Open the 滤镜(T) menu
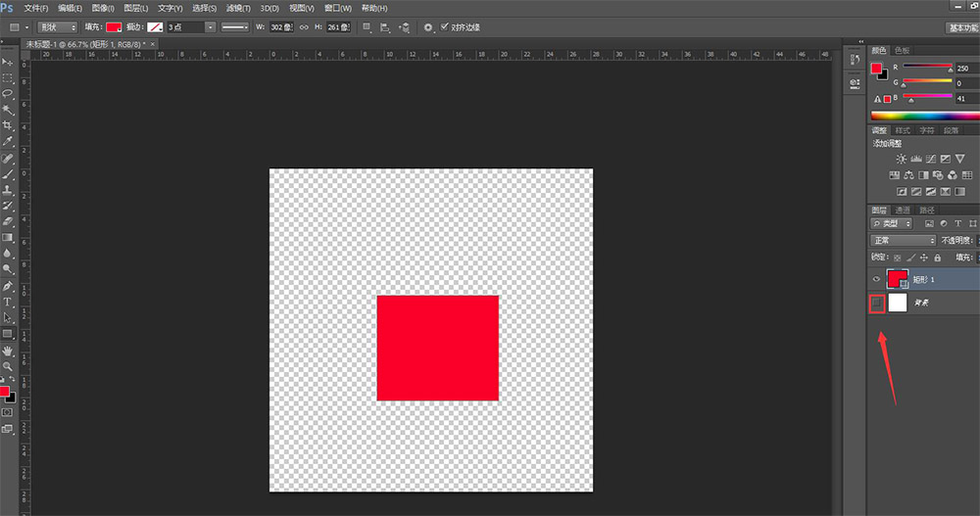This screenshot has width=980, height=516. click(x=239, y=8)
